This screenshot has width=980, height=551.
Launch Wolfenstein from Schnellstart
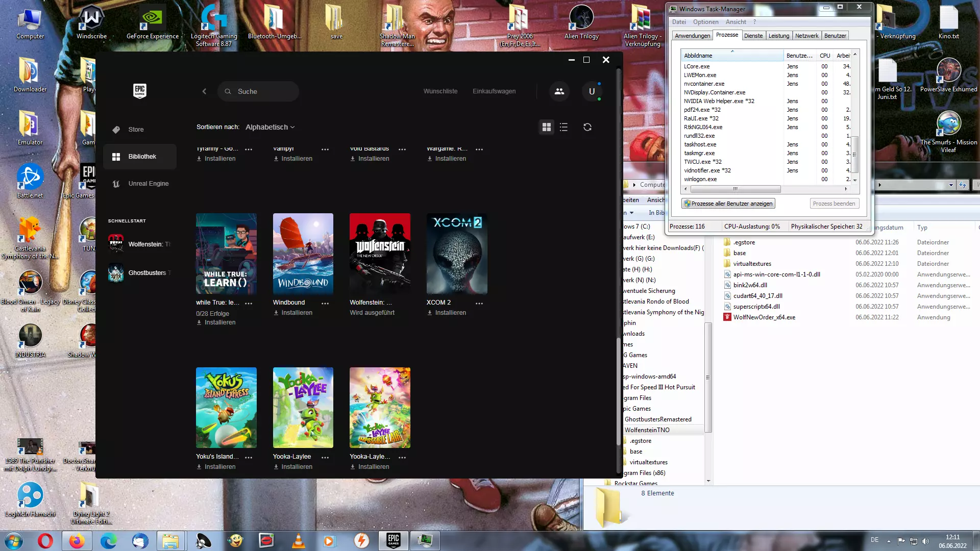tap(139, 244)
